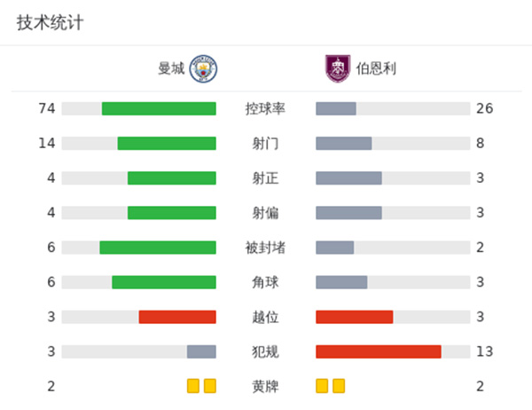
Task: Click Manchester City's red 越位 bar
Action: click(177, 317)
